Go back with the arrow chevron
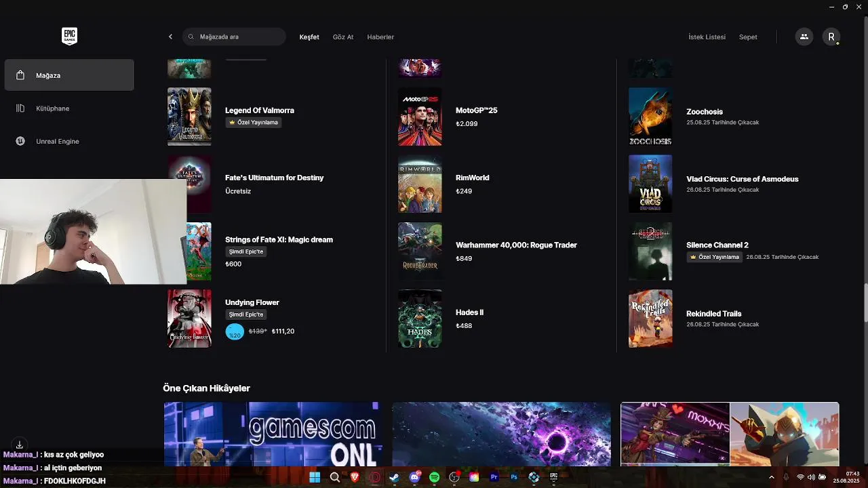The width and height of the screenshot is (868, 488). (170, 37)
